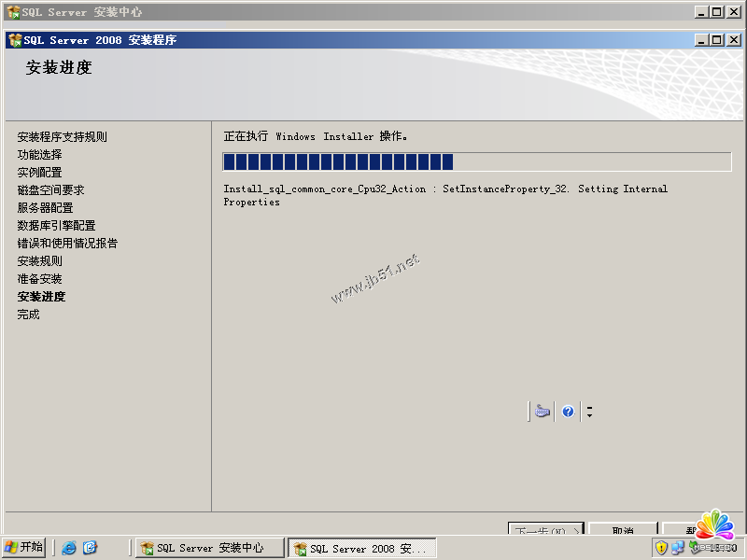Select the 安装进度 step in the sidebar

pos(41,297)
